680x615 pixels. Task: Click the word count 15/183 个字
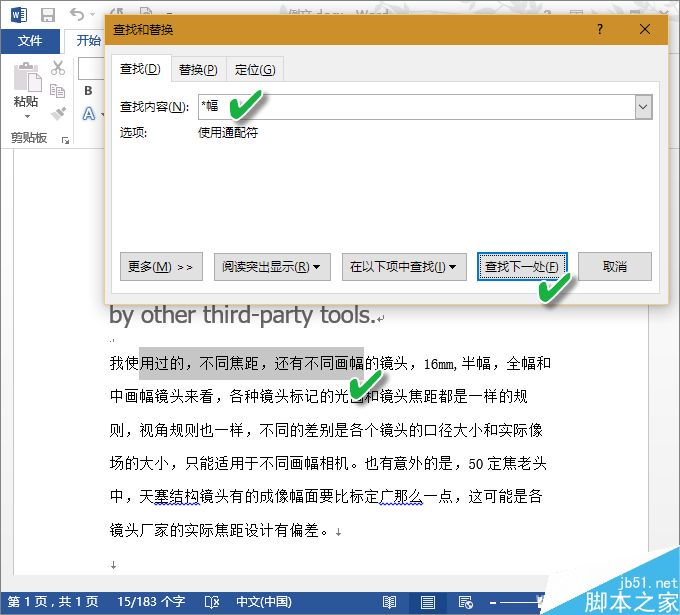[x=151, y=602]
